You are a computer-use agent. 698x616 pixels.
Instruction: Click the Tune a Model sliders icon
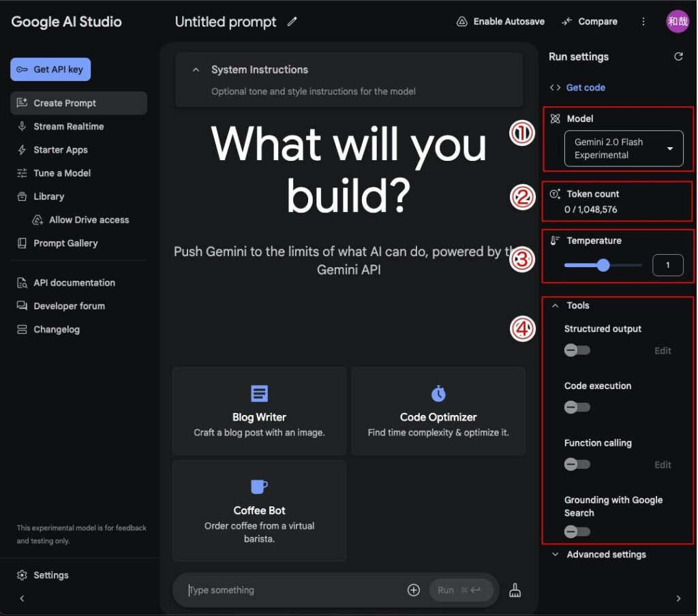click(x=22, y=173)
